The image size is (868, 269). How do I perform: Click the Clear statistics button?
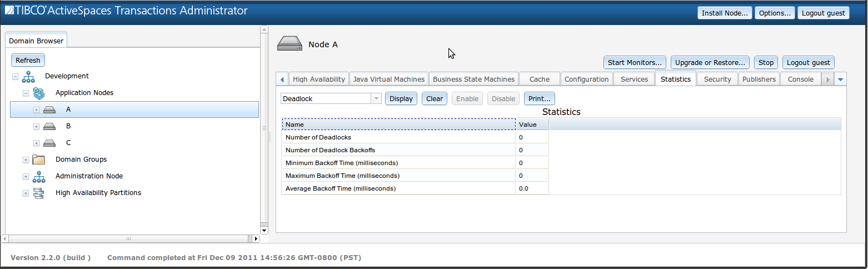pyautogui.click(x=435, y=98)
